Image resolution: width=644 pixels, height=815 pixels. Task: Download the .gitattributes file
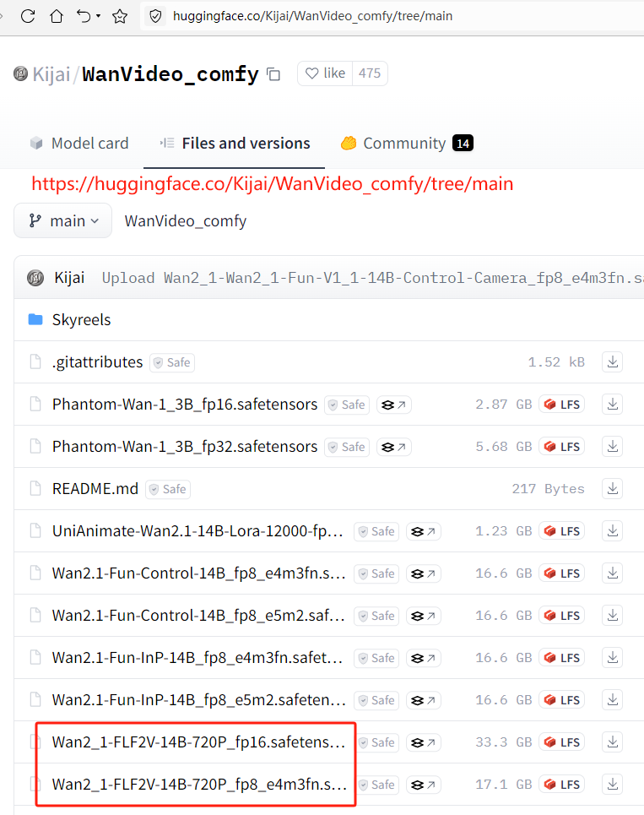pyautogui.click(x=613, y=361)
